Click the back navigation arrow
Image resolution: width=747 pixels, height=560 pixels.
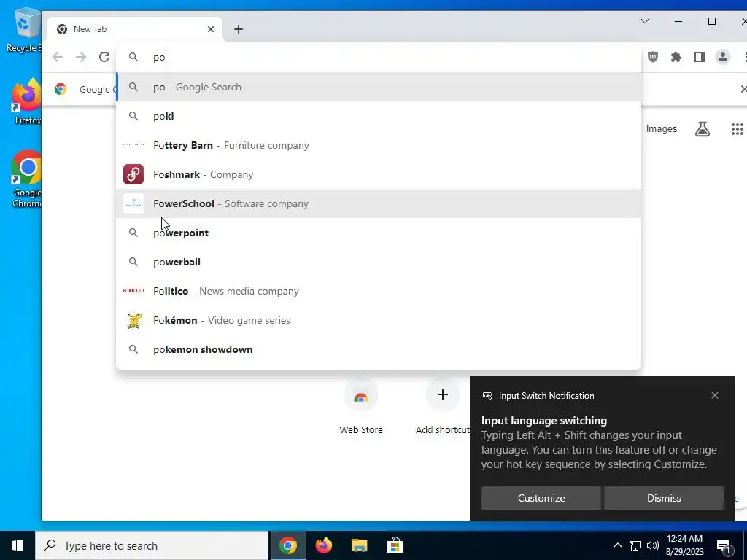(58, 57)
